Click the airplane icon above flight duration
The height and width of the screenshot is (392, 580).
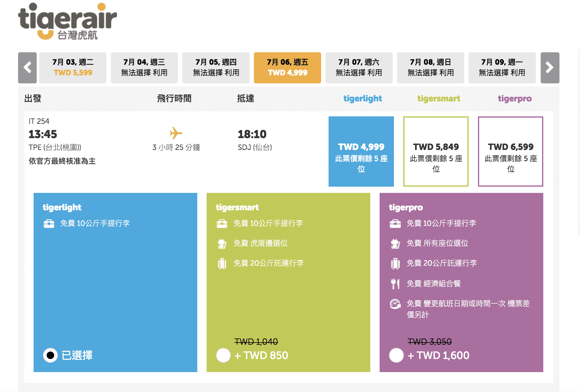tap(176, 133)
